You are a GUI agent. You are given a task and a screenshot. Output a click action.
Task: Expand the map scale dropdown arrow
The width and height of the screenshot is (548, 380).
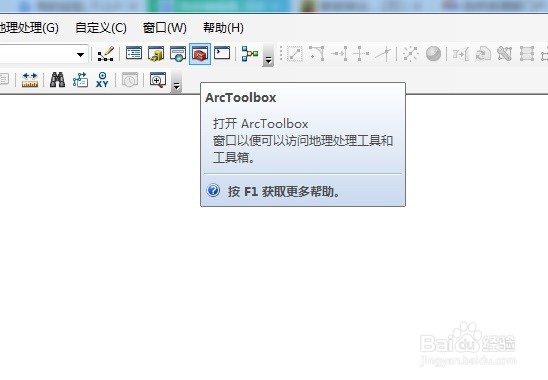(x=80, y=55)
